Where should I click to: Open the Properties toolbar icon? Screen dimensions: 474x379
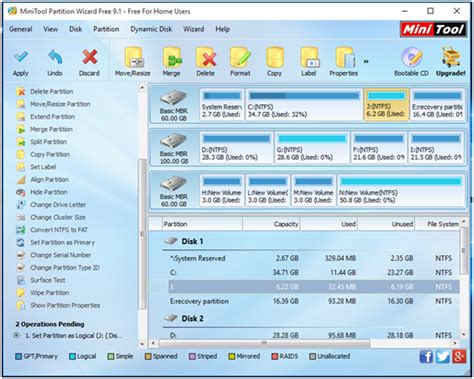point(344,57)
